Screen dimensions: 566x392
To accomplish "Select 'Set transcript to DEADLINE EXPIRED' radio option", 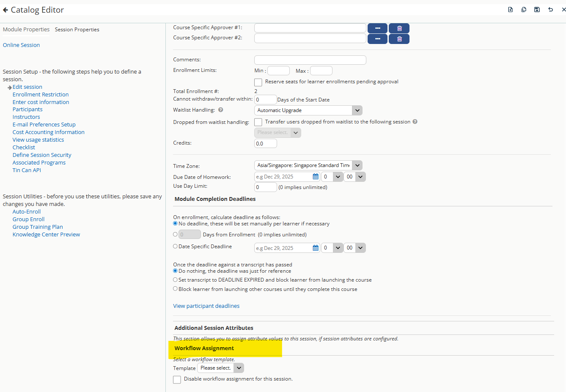I will (175, 280).
